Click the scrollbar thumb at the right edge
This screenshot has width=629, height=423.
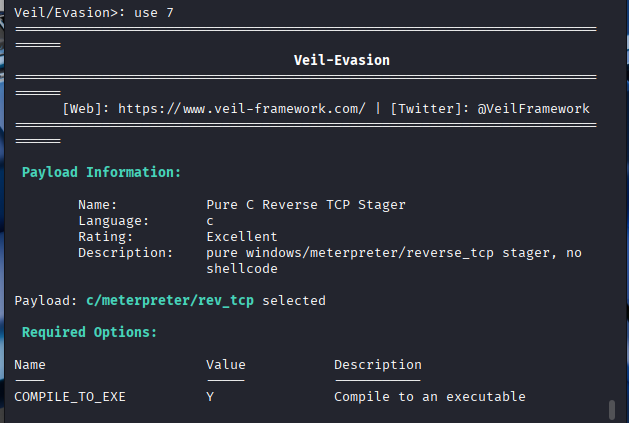pos(611,410)
